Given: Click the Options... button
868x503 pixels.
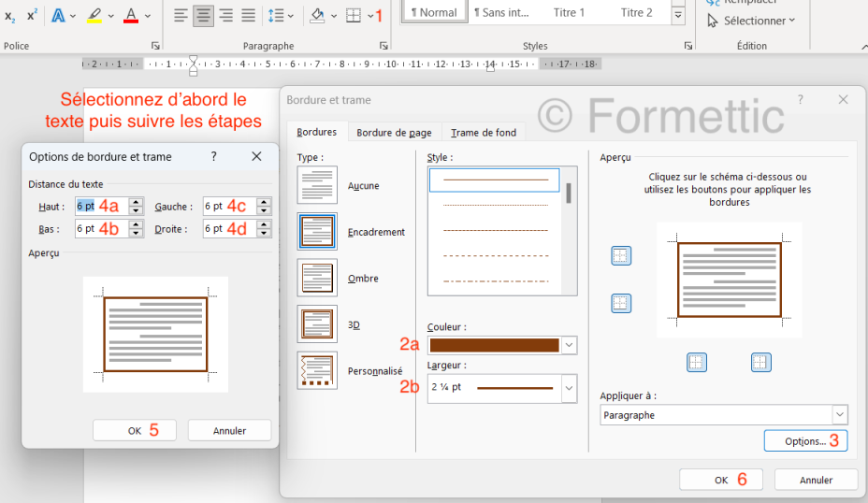Looking at the screenshot, I should (x=805, y=441).
